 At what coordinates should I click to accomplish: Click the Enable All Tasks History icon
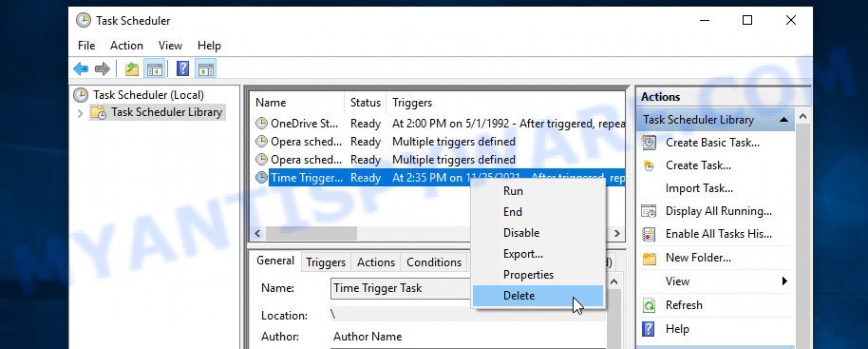(x=649, y=234)
